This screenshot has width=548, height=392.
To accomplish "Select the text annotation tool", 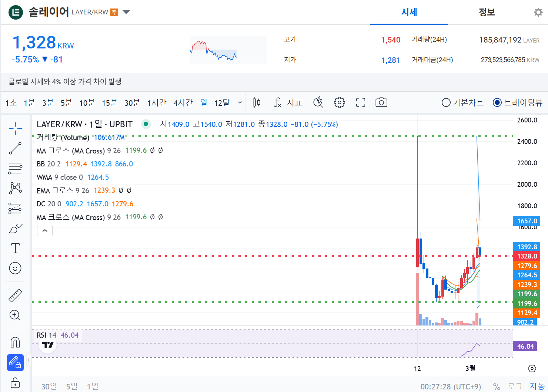I will coord(15,248).
